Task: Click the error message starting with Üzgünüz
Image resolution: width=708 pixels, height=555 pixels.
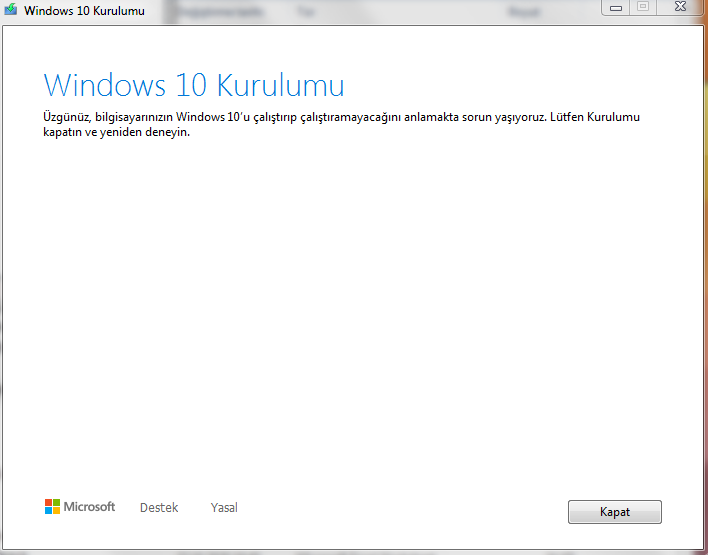Action: (341, 125)
